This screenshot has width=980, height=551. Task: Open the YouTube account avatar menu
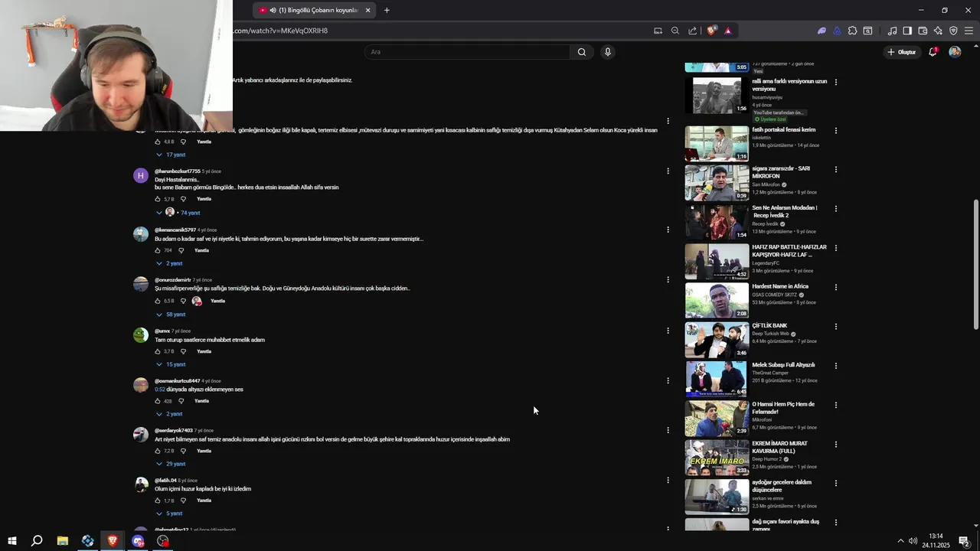[955, 52]
